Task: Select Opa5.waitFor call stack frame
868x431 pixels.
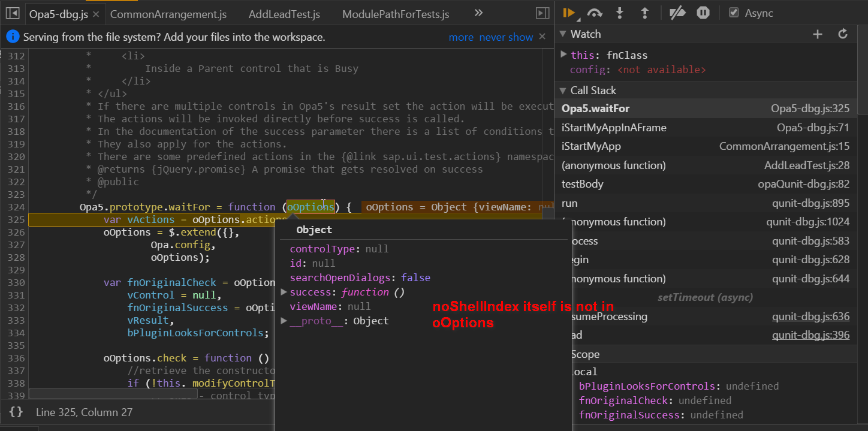Action: 706,108
